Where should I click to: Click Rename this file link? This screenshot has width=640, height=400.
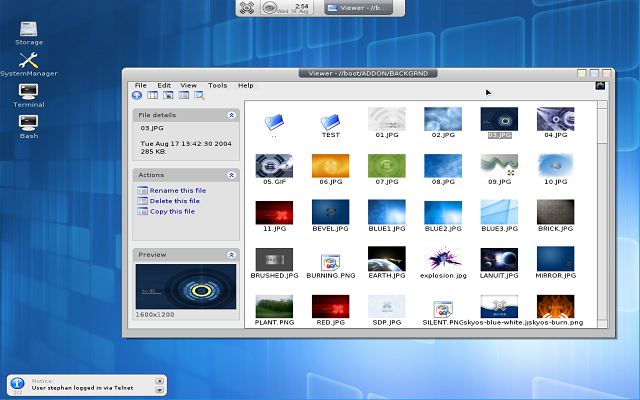pyautogui.click(x=178, y=190)
